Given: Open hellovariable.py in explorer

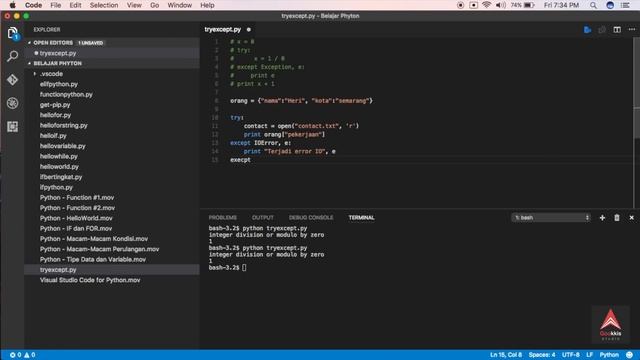Looking at the screenshot, I should coord(62,146).
